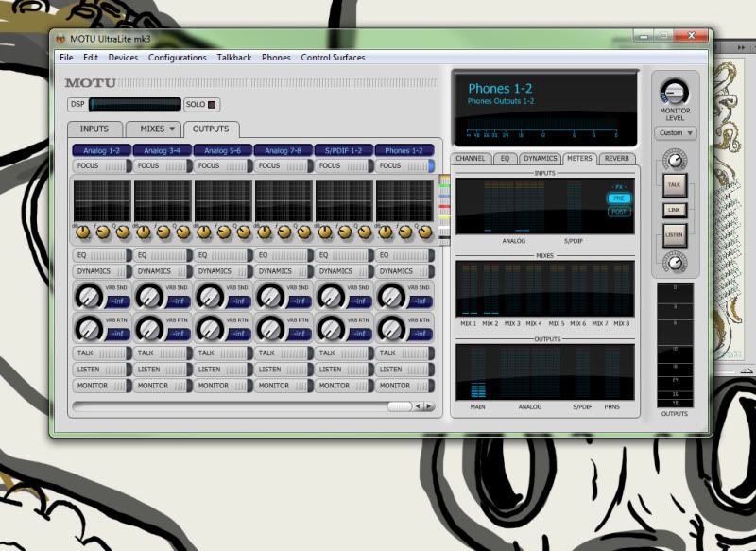
Task: Click the Analog 1-2 EQ graph display
Action: (102, 201)
